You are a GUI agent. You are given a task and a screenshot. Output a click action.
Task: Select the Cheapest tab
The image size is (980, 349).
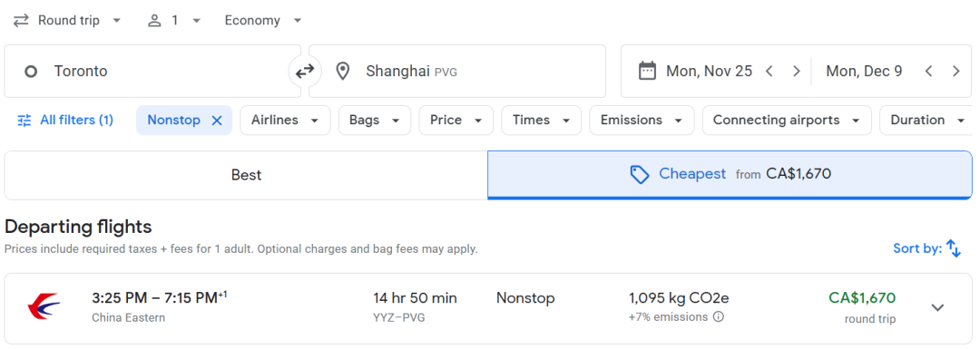[730, 175]
